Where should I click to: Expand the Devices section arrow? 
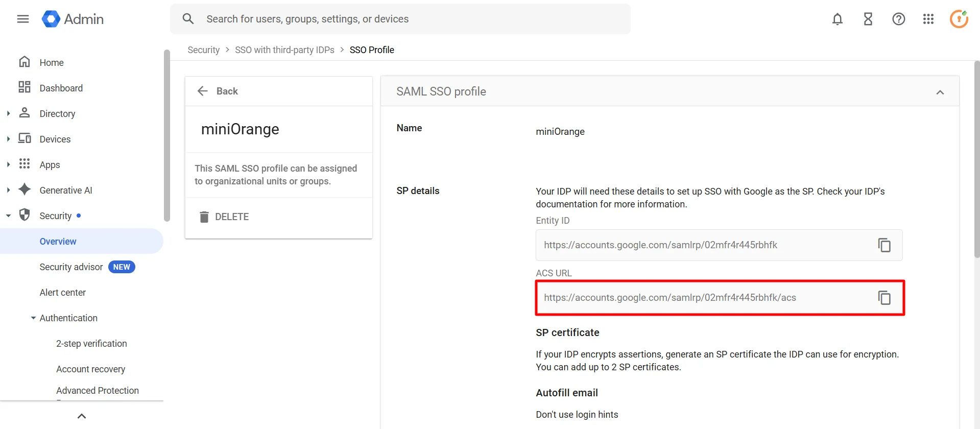click(8, 139)
